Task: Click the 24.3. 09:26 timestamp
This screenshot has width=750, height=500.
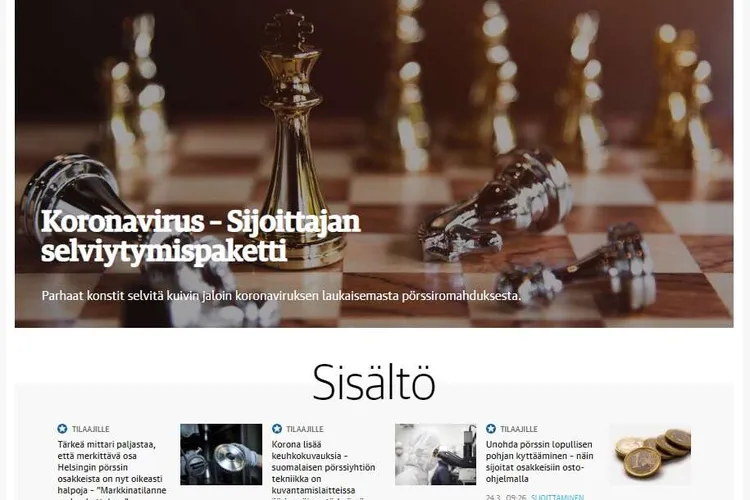Action: (506, 497)
